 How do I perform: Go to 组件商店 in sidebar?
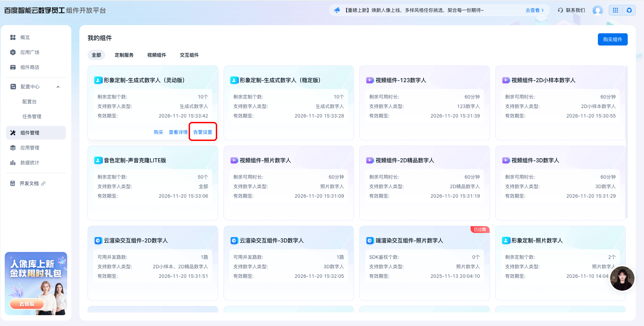(x=30, y=67)
